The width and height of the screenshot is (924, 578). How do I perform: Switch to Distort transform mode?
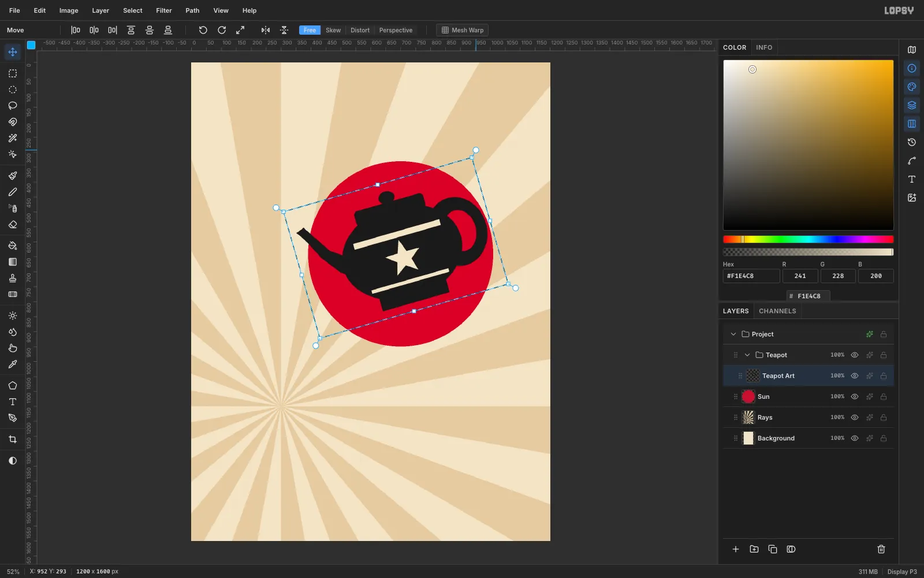[x=360, y=30]
